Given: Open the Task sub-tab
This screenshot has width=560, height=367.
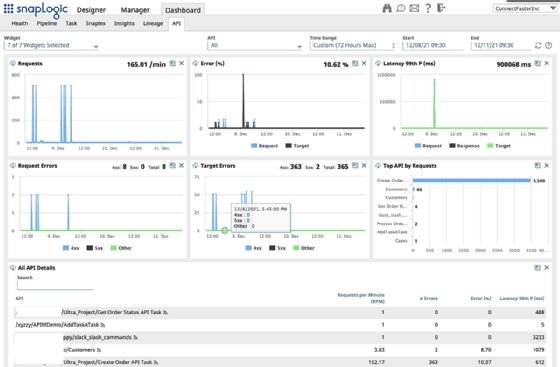Looking at the screenshot, I should coord(71,23).
